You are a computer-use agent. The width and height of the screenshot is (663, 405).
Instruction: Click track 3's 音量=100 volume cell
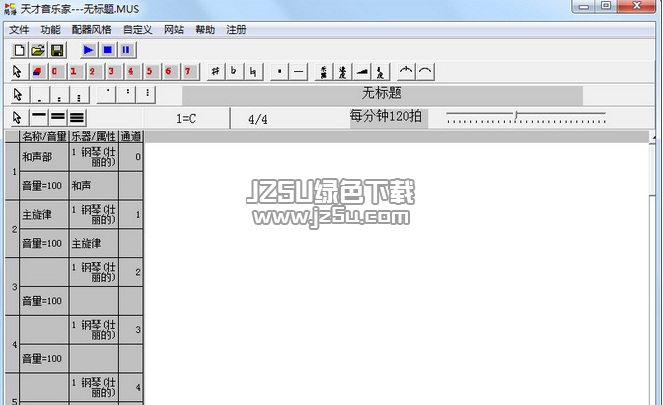click(44, 301)
